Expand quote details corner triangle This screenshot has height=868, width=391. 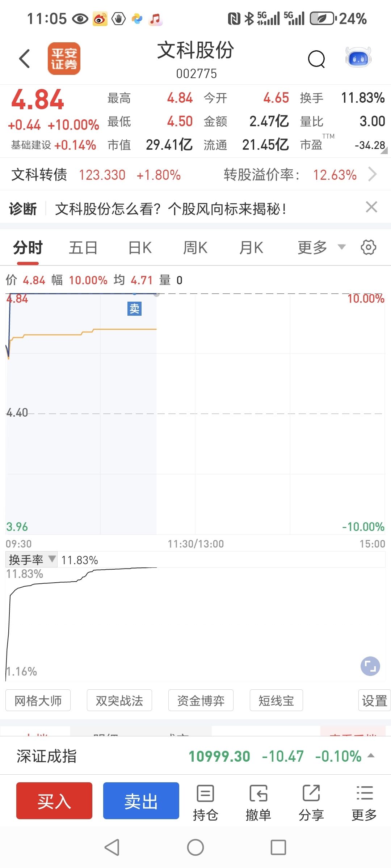coord(384,151)
